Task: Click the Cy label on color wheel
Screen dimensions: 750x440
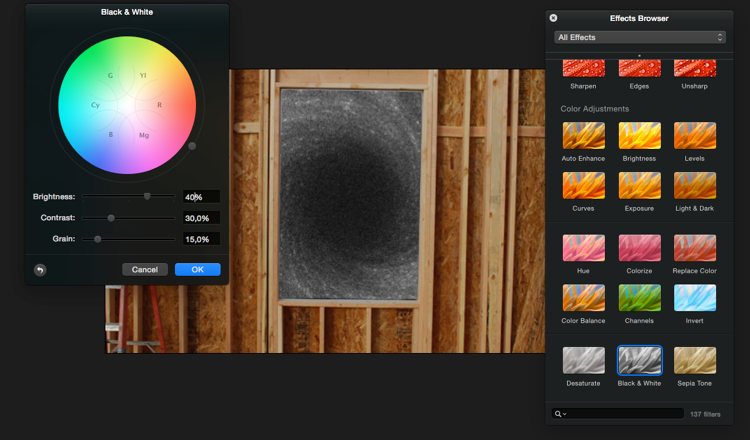Action: [95, 105]
